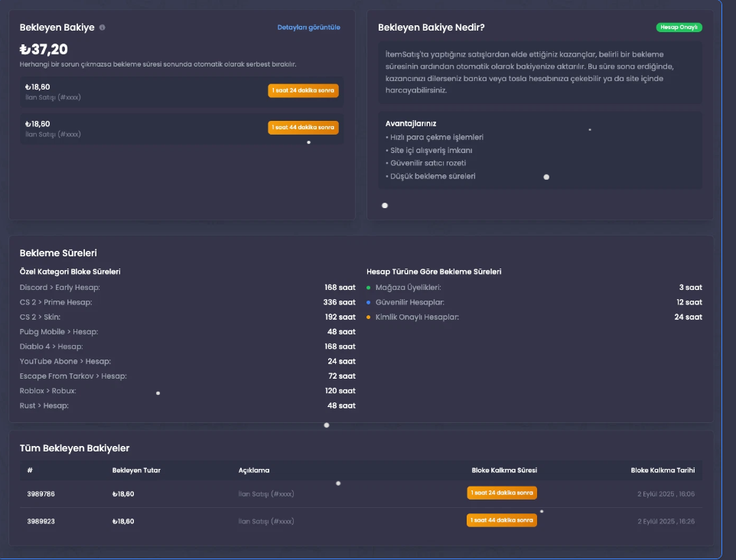Image resolution: width=736 pixels, height=560 pixels.
Task: Click the CS 2 > Skin row label
Action: 40,317
